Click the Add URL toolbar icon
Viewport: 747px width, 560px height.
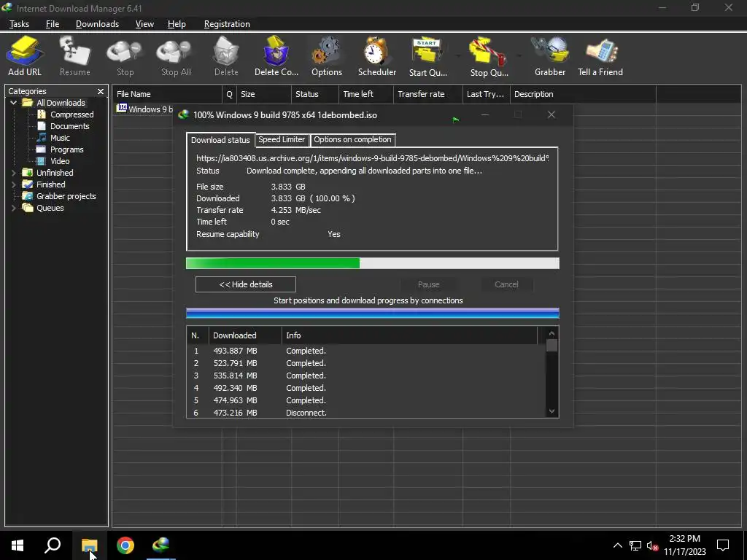(25, 55)
